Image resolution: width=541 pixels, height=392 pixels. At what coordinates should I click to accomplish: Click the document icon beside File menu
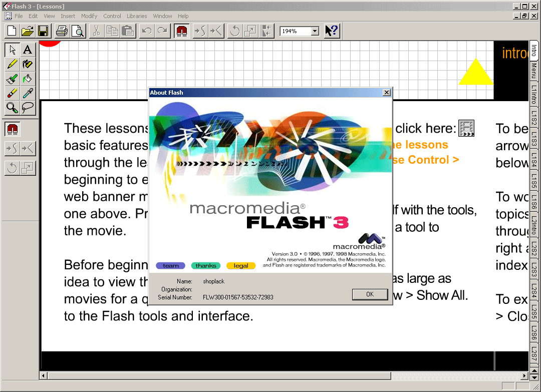pyautogui.click(x=8, y=16)
